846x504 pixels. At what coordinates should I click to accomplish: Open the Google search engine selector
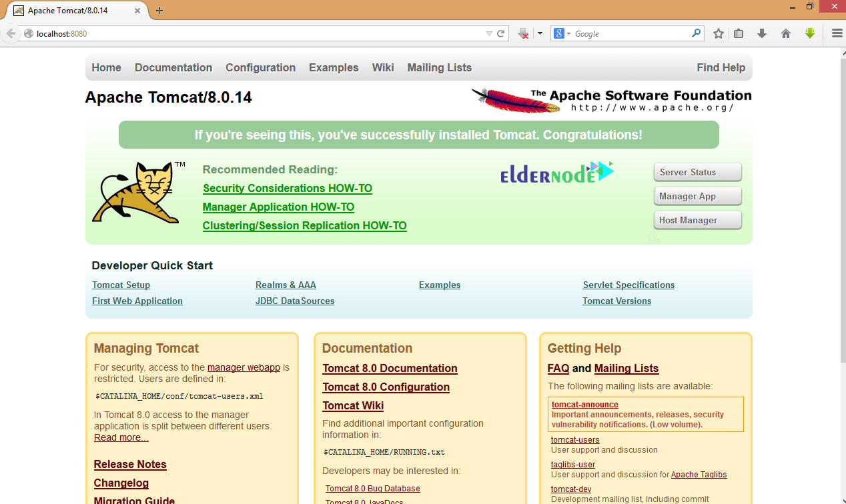[x=562, y=33]
